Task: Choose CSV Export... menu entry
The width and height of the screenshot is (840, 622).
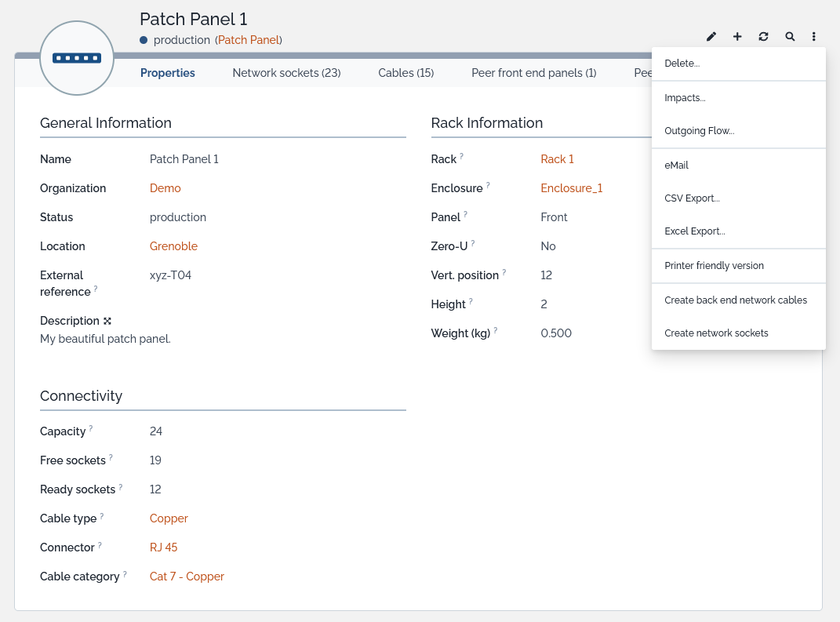Action: (692, 198)
